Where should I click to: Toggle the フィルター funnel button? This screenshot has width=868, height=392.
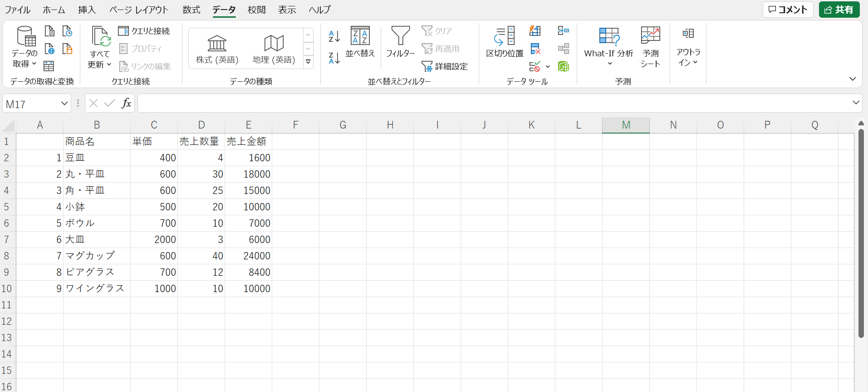tap(400, 42)
